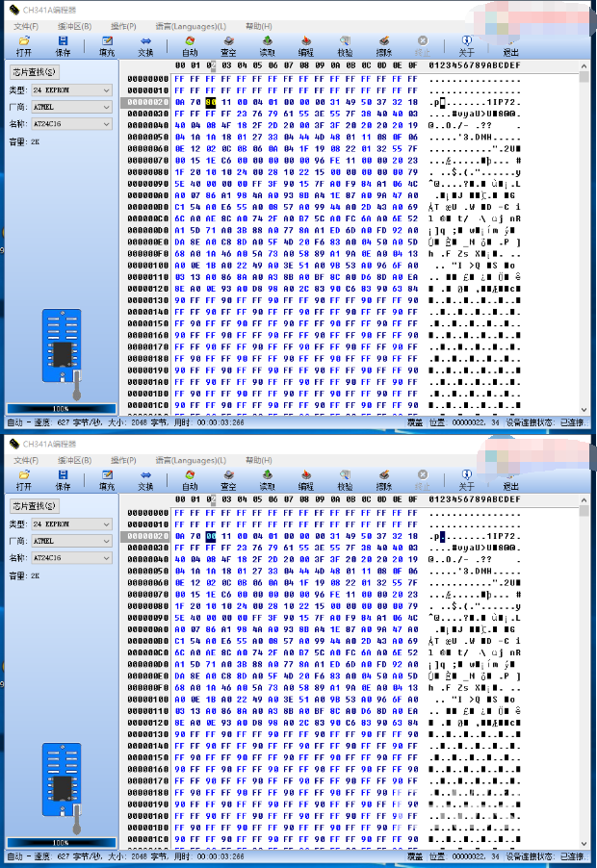The image size is (597, 868).
Task: Open 语言(Languages) menu in upper window
Action: [191, 26]
